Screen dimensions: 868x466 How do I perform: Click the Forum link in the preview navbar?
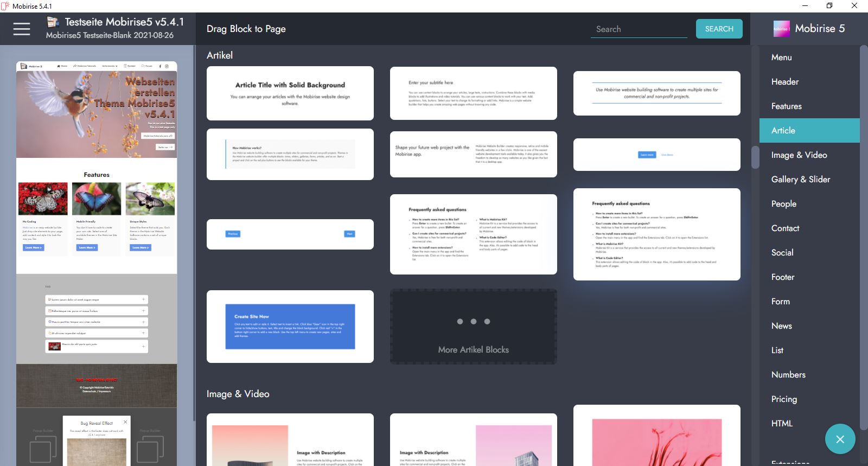[x=147, y=66]
